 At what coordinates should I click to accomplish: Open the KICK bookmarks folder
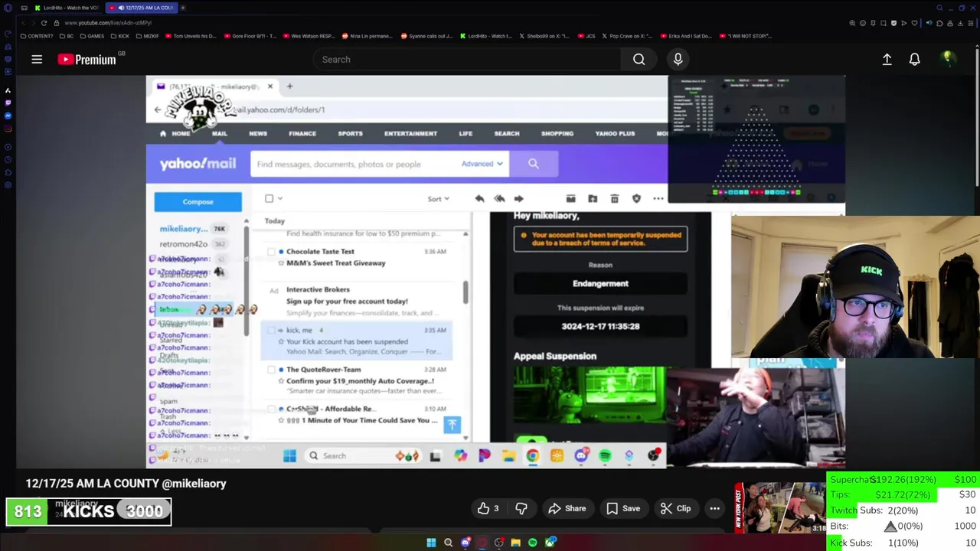[x=119, y=36]
